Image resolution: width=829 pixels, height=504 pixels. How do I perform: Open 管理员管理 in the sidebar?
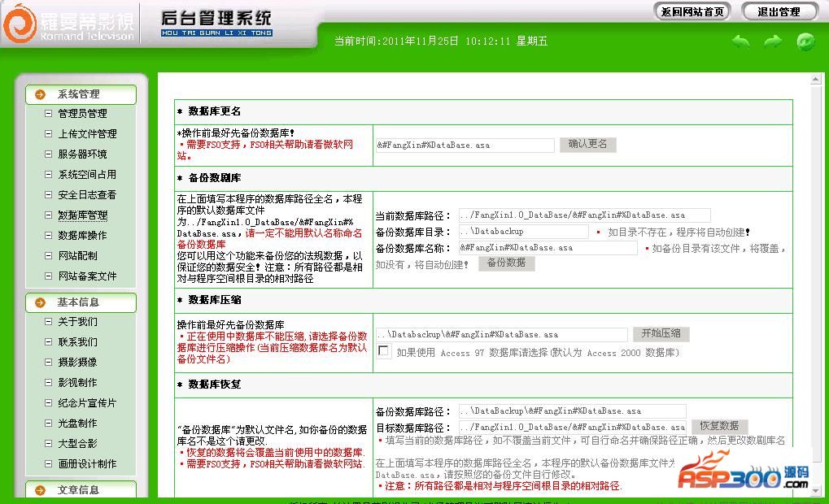point(82,114)
